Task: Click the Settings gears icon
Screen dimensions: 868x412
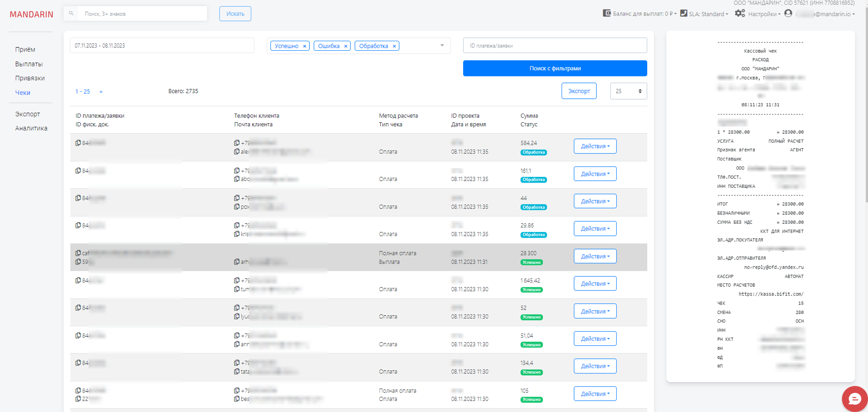Action: (740, 13)
